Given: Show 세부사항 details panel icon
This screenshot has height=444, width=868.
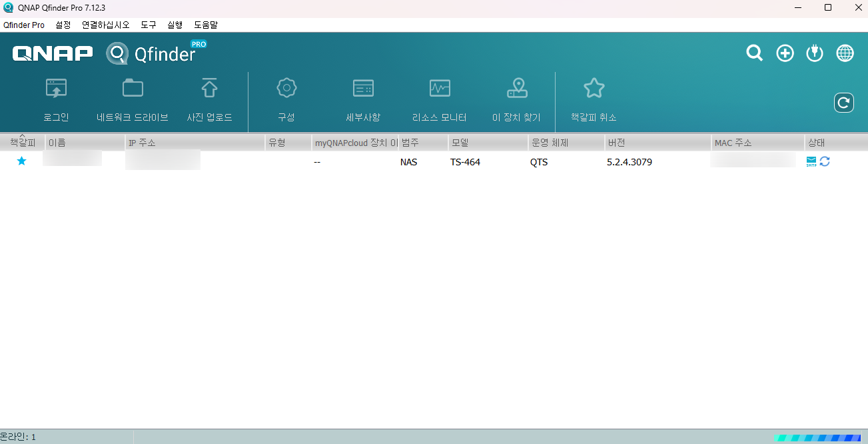Looking at the screenshot, I should (x=363, y=88).
